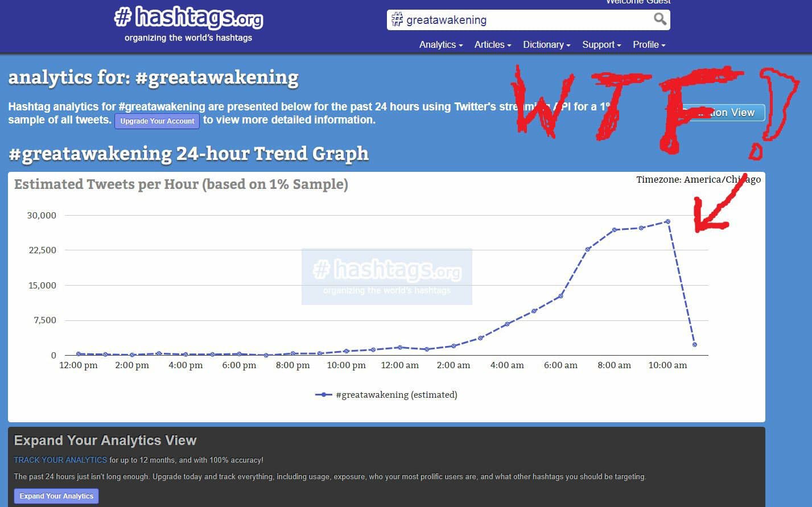The height and width of the screenshot is (507, 812).
Task: Click the partially hidden View button
Action: (728, 113)
